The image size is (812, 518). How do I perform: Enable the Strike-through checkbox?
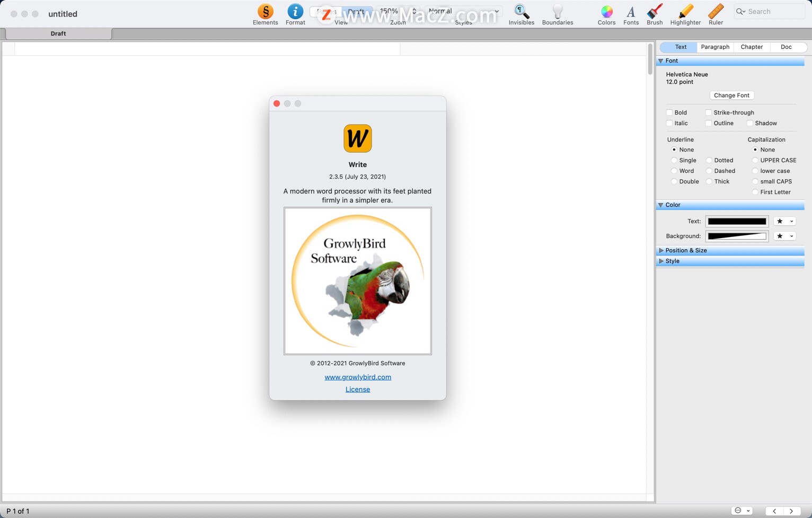708,112
